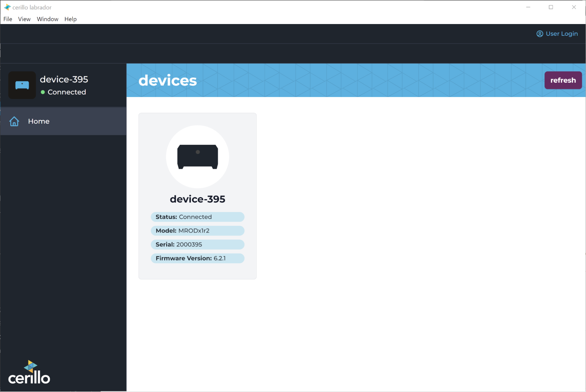Click the device-395 card title
Image resolution: width=586 pixels, height=392 pixels.
197,199
